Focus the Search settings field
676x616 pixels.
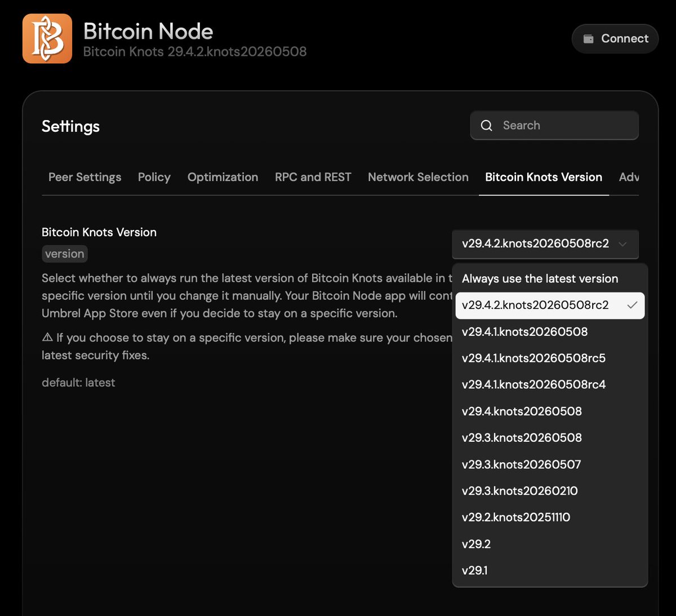(x=554, y=125)
